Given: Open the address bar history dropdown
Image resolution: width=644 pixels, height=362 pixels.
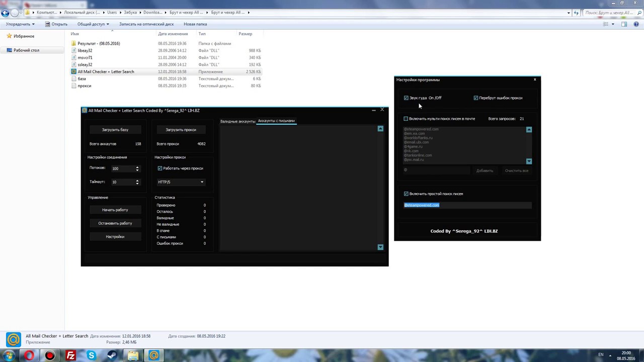Looking at the screenshot, I should click(x=569, y=13).
